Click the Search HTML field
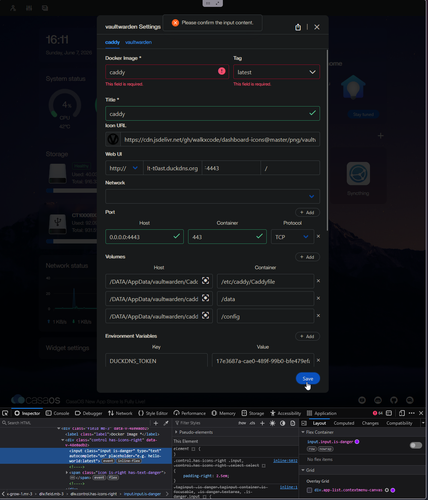 pos(75,423)
